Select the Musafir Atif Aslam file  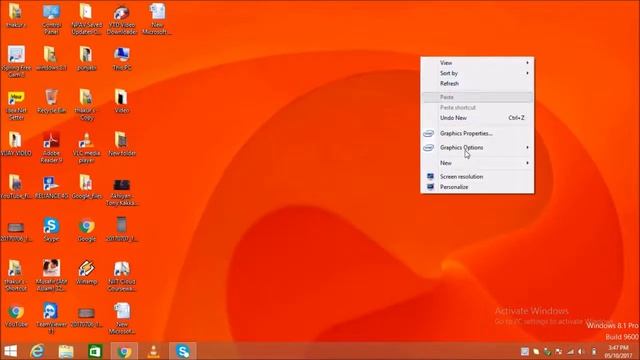(x=51, y=276)
